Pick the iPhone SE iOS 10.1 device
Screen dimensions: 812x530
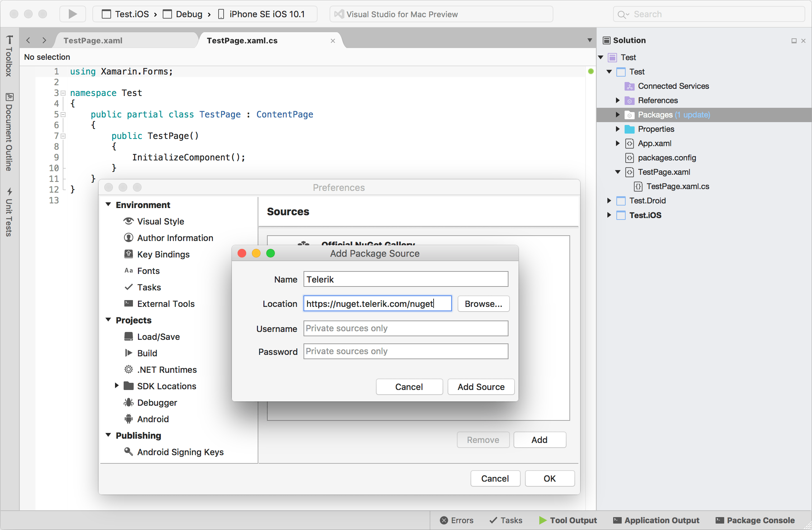262,14
